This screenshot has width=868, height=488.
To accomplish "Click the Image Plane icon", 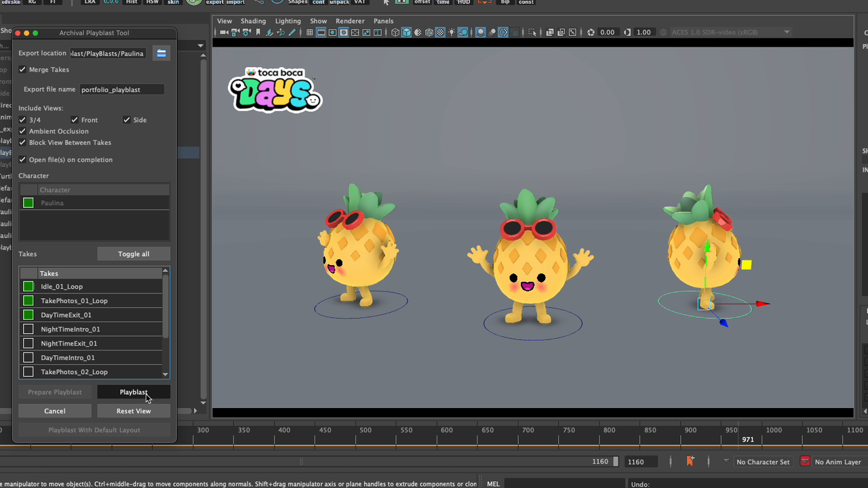I will [269, 32].
